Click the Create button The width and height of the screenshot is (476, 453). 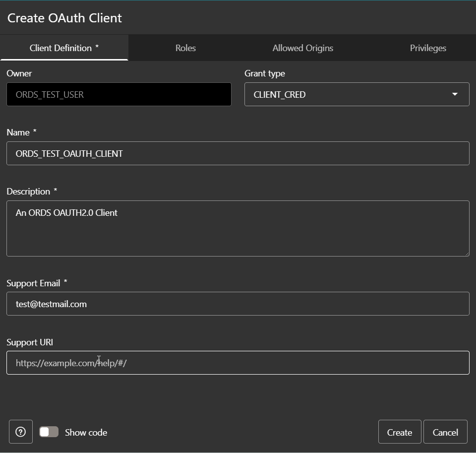pyautogui.click(x=400, y=432)
